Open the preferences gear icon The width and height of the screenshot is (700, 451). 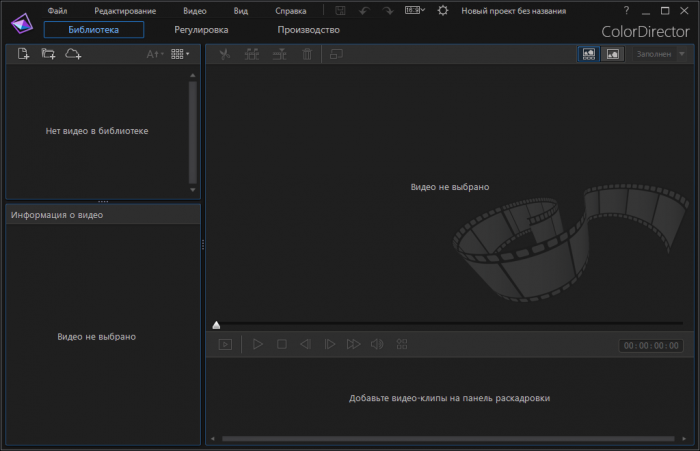click(443, 10)
